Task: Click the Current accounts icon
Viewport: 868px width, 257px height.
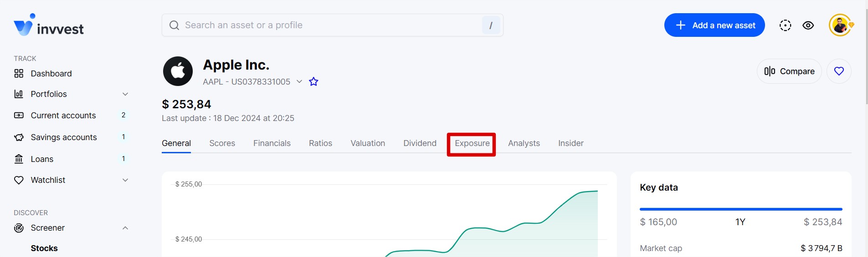Action: tap(19, 116)
